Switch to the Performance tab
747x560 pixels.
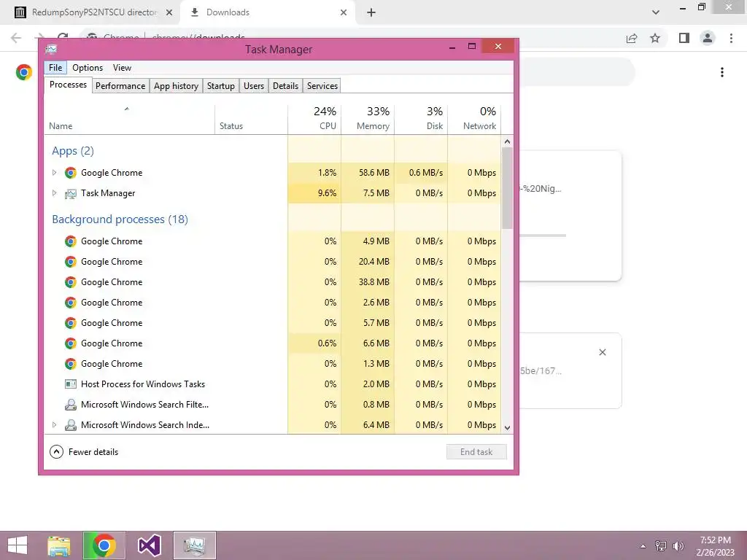click(120, 86)
